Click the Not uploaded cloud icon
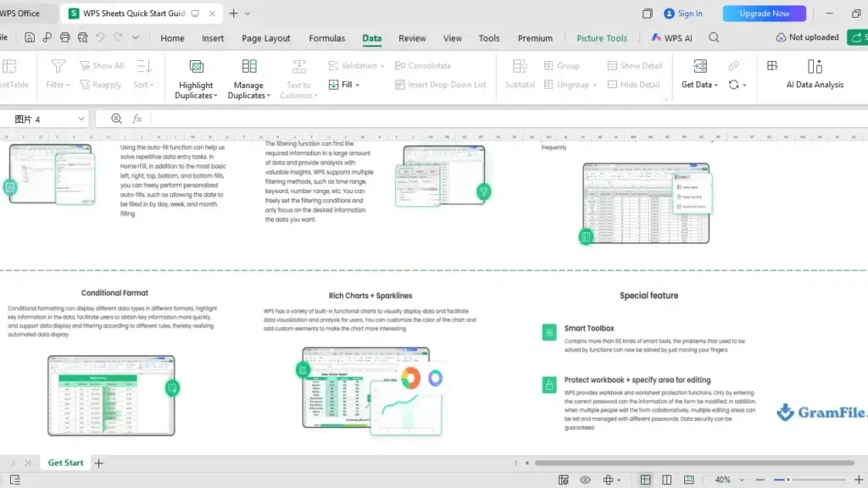Image resolution: width=868 pixels, height=488 pixels. [x=781, y=37]
